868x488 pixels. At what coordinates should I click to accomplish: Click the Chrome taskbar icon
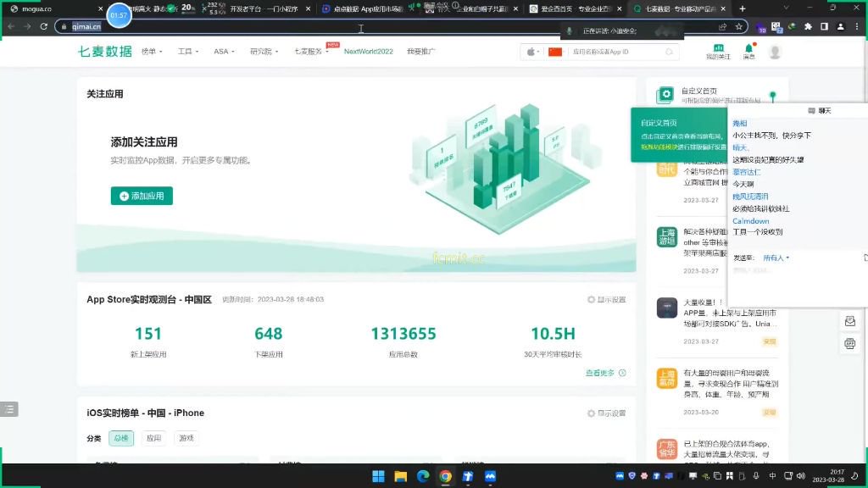click(x=446, y=476)
